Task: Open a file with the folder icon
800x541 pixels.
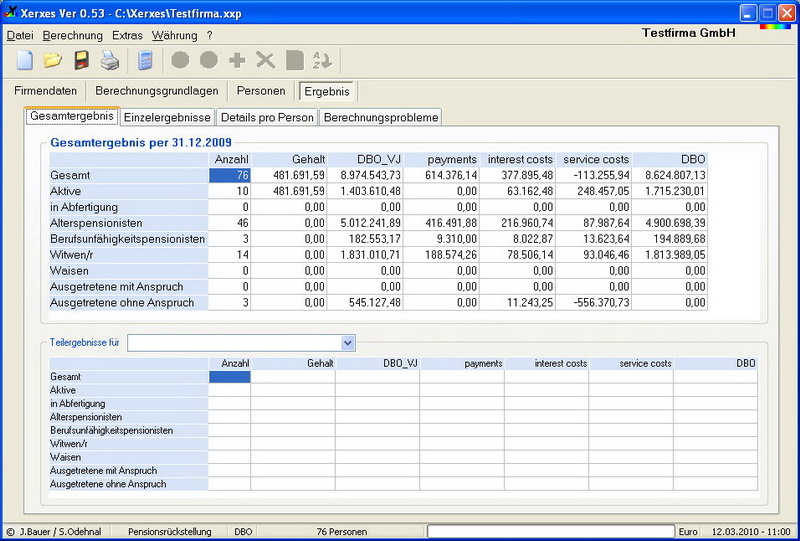Action: 53,61
